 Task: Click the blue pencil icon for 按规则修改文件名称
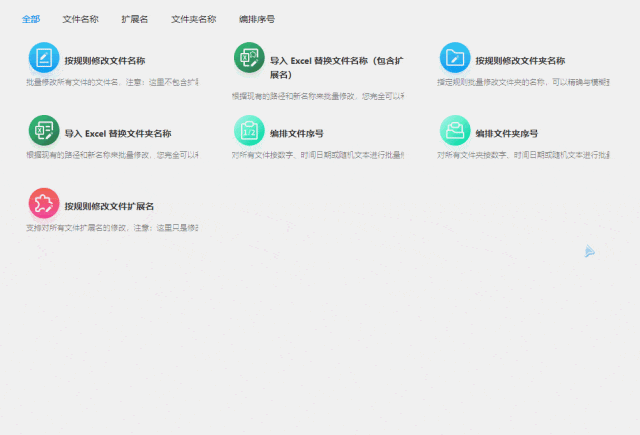pos(44,58)
